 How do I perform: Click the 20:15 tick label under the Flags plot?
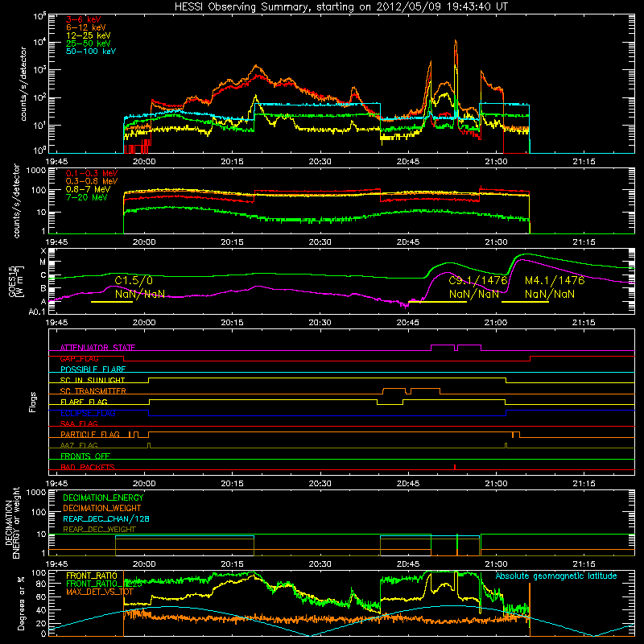(x=232, y=484)
